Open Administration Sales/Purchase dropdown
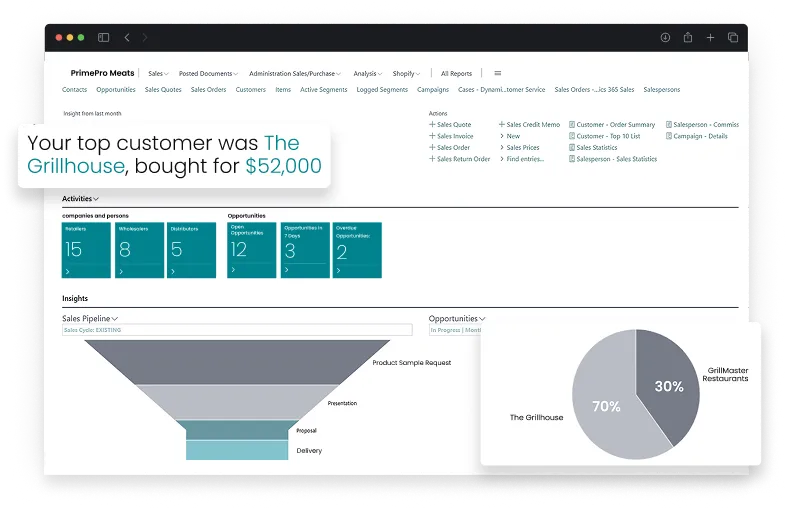This screenshot has height=508, width=792. 294,73
